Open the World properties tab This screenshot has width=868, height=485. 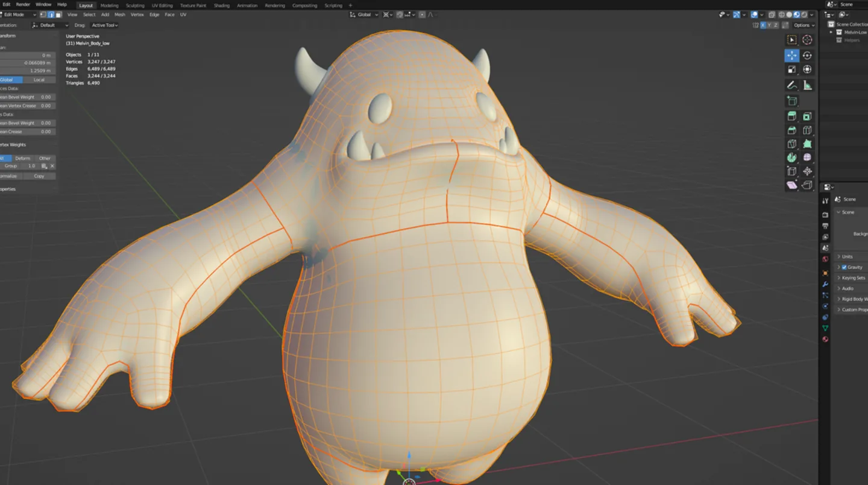click(x=825, y=259)
